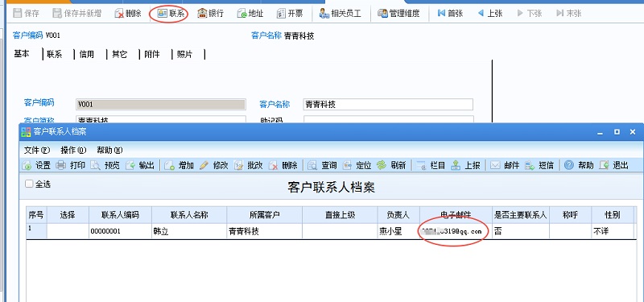Open 管理维度 management dimension
The image size is (644, 302).
tap(398, 14)
